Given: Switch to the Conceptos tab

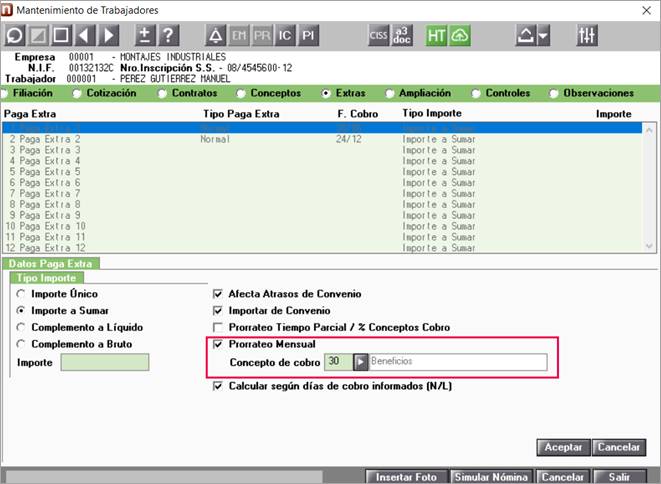Looking at the screenshot, I should pos(269,93).
